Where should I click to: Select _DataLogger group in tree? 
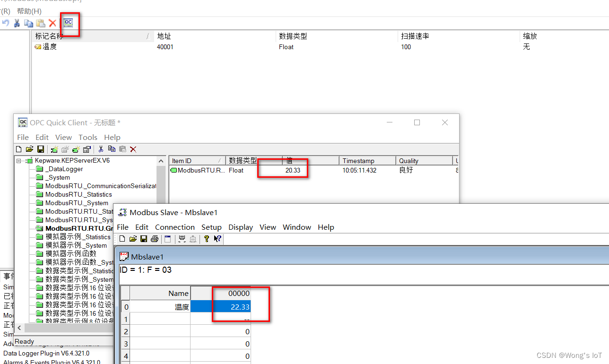click(x=64, y=169)
